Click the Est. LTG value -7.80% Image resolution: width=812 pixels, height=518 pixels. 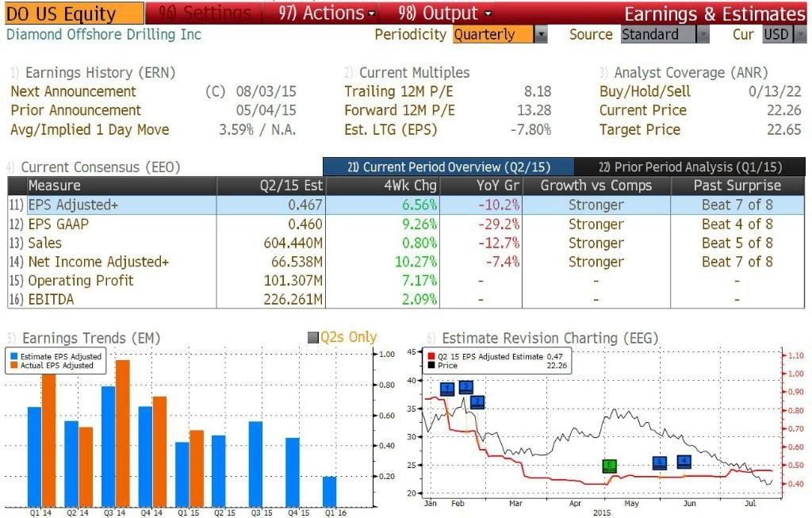(530, 129)
